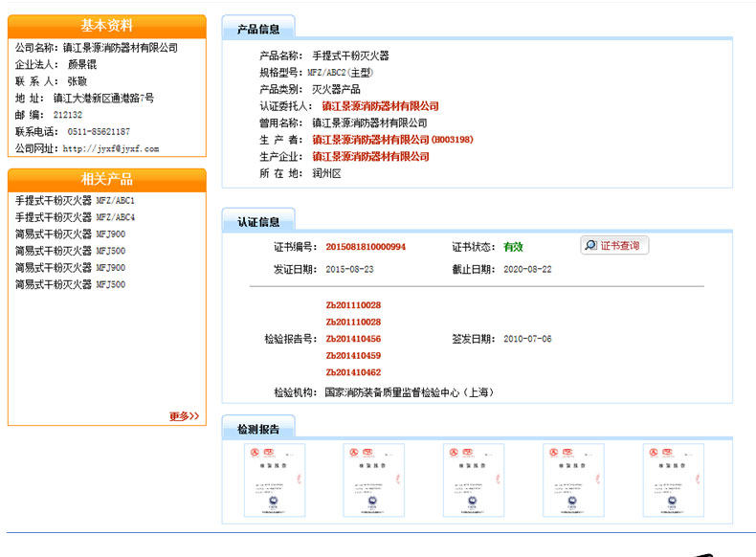Open the third test report thumbnail
This screenshot has height=557, width=756.
click(x=474, y=480)
